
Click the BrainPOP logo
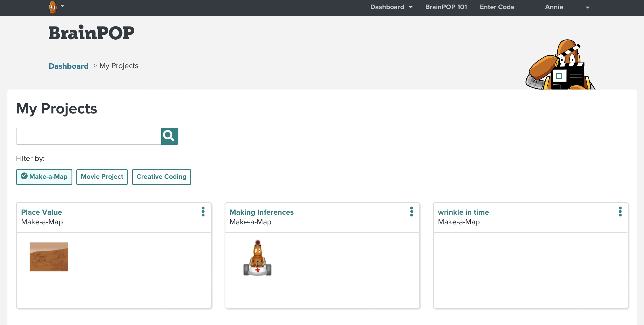[91, 32]
